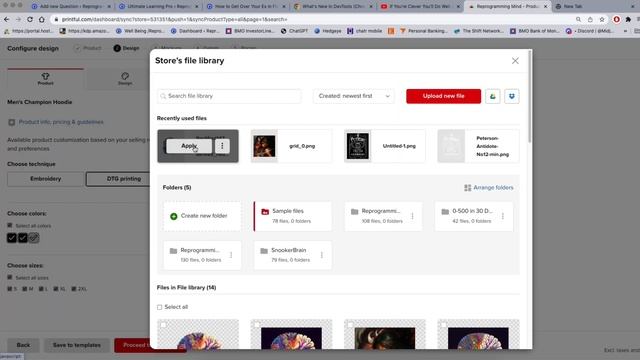
Task: Go back in browser history
Action: 7,19
